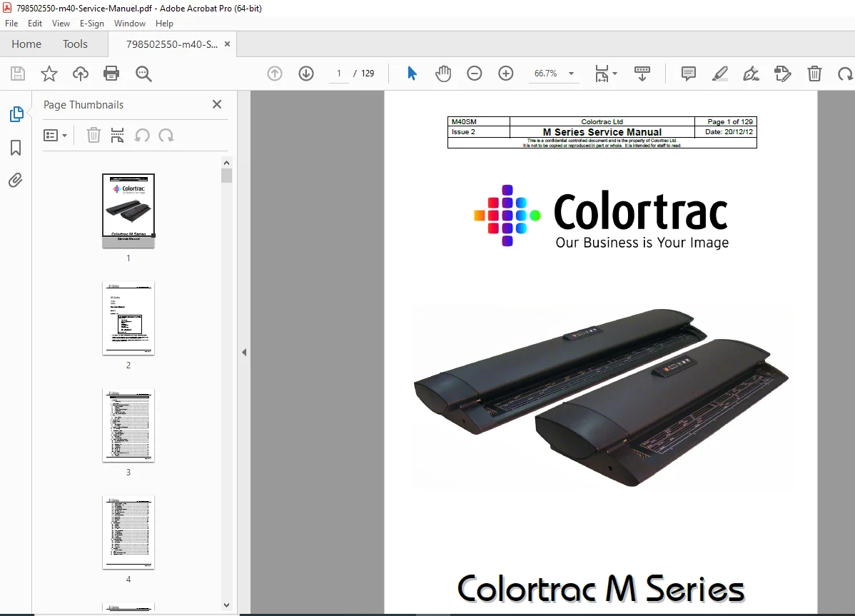
Task: Select the arrow selection tool
Action: point(413,74)
